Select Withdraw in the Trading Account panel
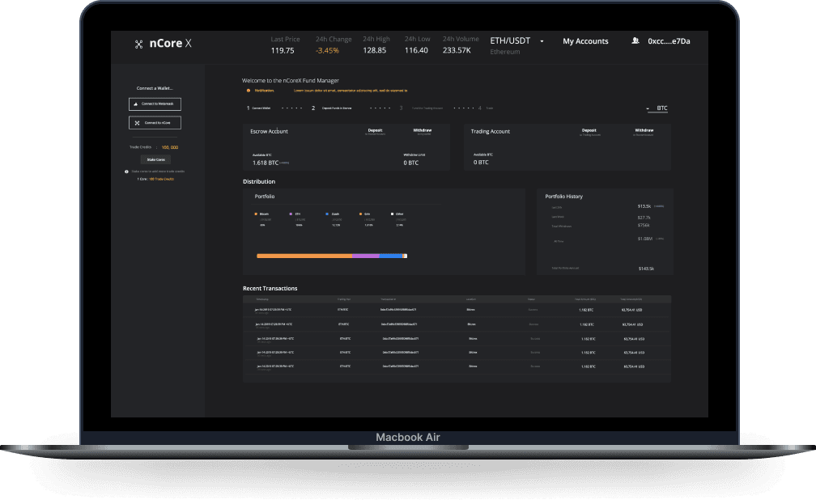816x504 pixels. click(644, 130)
